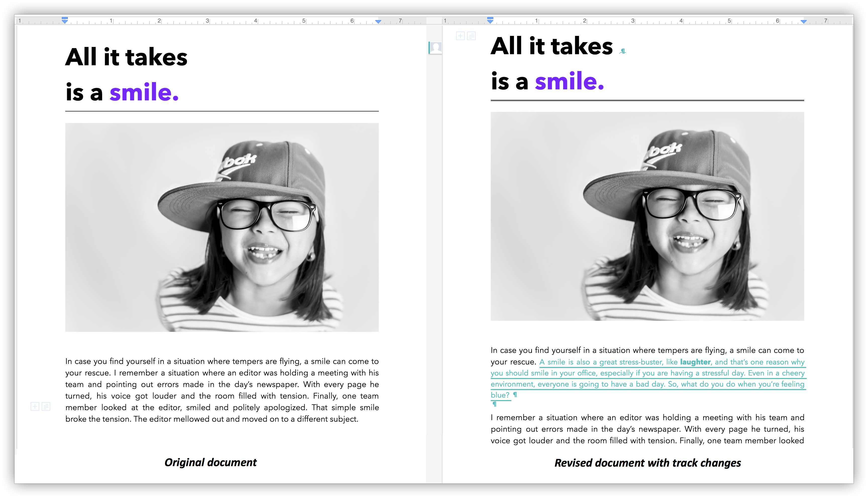Select the girl photo in the original document
868x498 pixels.
pos(222,227)
